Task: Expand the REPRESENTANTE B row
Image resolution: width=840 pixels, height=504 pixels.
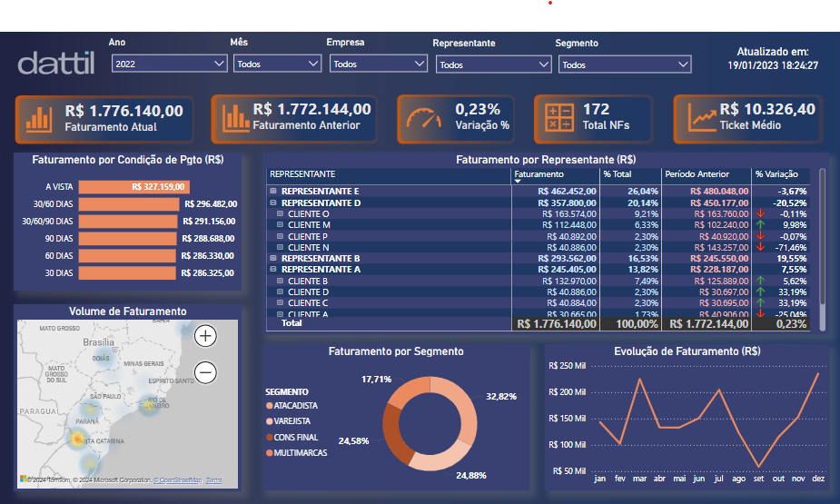Action: (x=273, y=258)
